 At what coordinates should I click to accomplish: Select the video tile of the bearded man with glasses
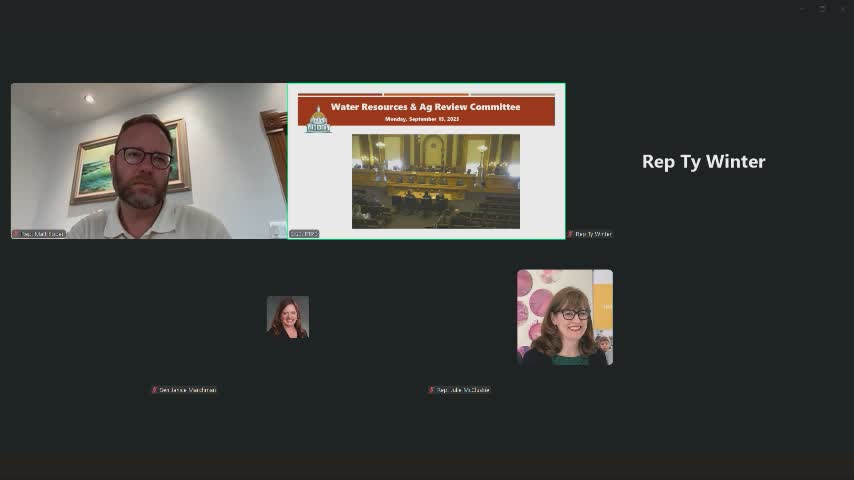(149, 161)
